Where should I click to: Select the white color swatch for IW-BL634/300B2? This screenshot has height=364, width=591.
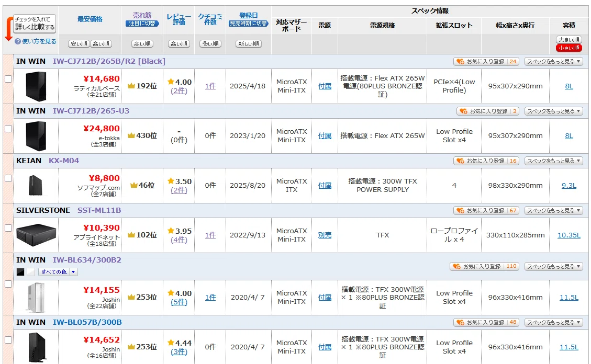(x=31, y=272)
